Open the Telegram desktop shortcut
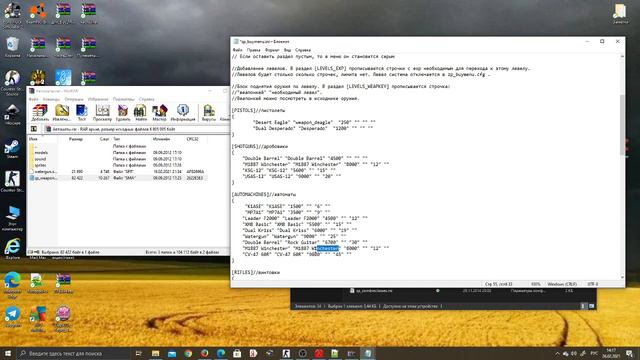 click(x=13, y=317)
